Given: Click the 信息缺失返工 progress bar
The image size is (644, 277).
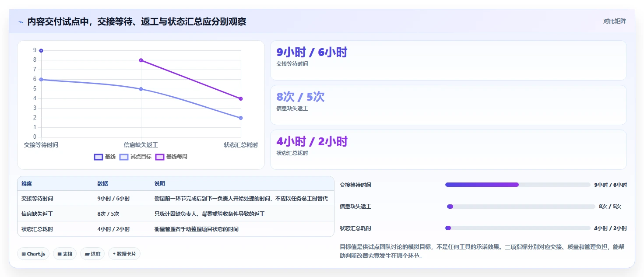Looking at the screenshot, I should [521, 207].
